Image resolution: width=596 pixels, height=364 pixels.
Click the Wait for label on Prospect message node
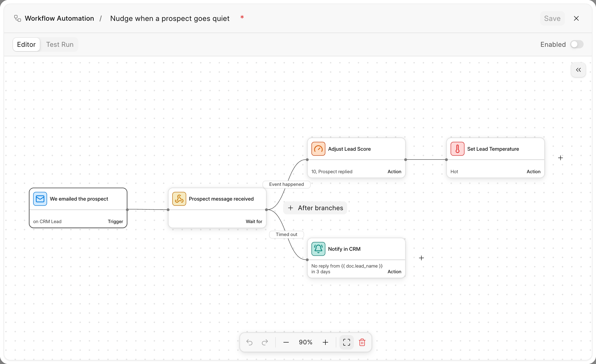[x=254, y=222]
